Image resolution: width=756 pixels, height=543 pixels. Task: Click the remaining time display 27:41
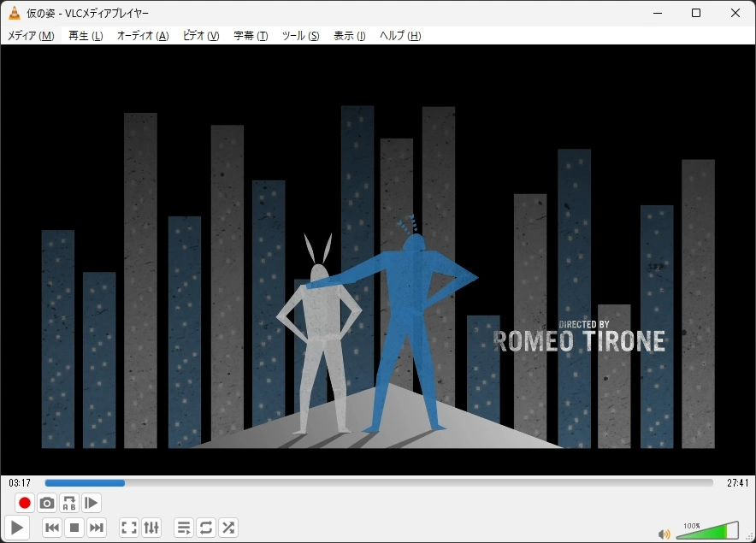[736, 483]
